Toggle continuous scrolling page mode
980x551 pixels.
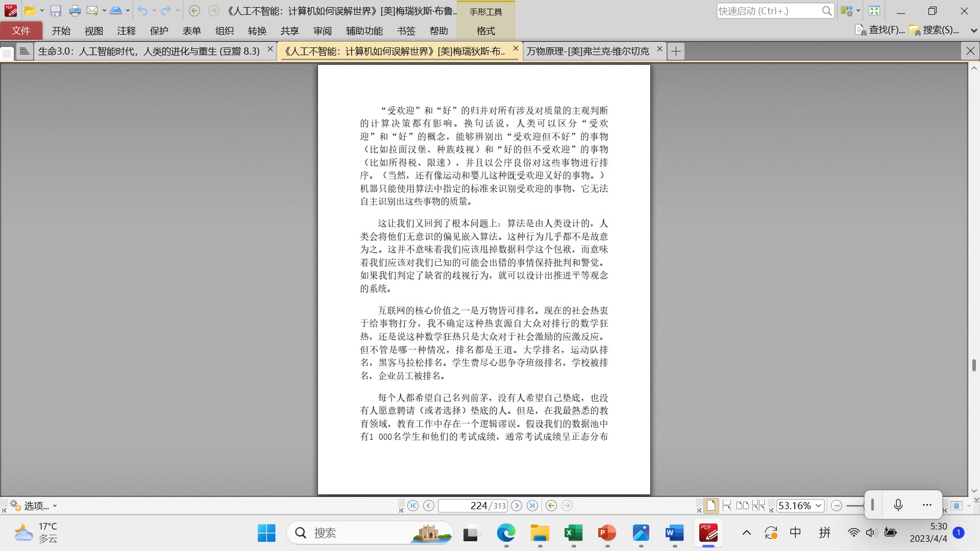(x=727, y=506)
